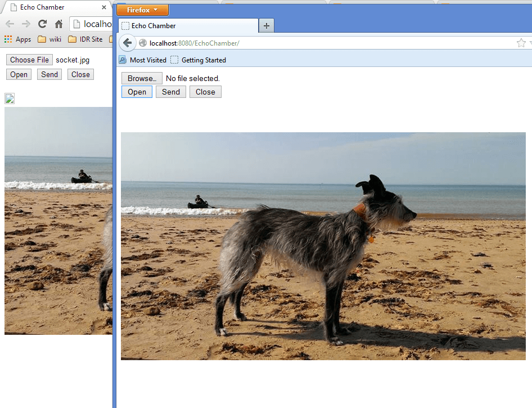Click the broken image icon in Chrome page
The height and width of the screenshot is (408, 532).
[10, 99]
